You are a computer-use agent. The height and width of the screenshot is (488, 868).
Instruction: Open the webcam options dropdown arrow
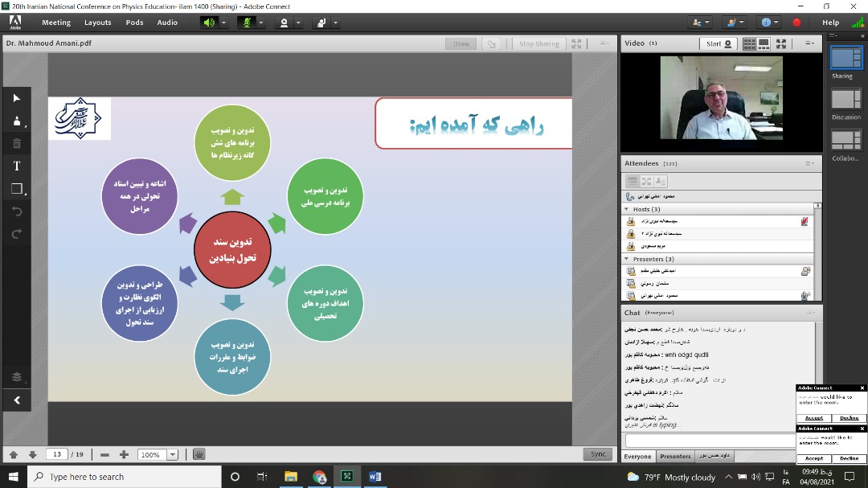click(x=301, y=23)
